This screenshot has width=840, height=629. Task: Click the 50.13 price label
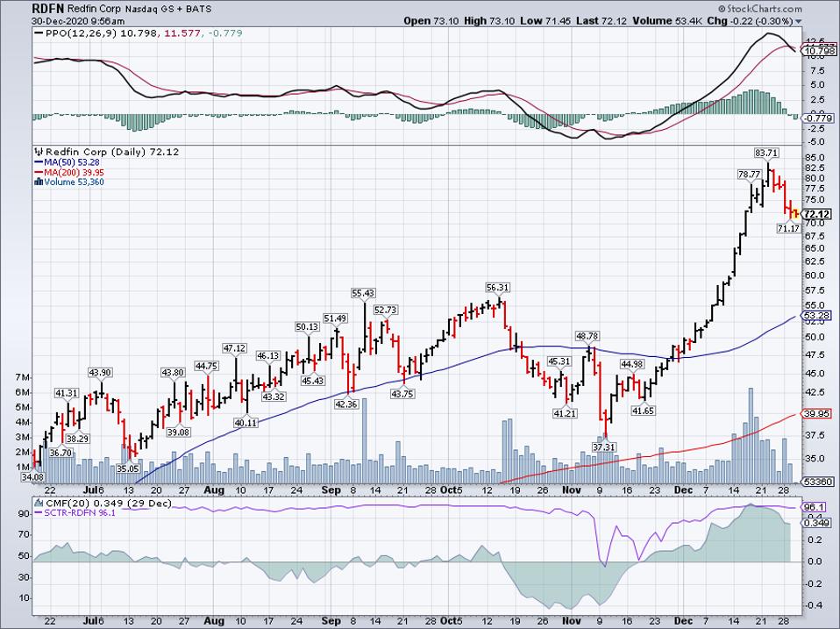point(308,327)
